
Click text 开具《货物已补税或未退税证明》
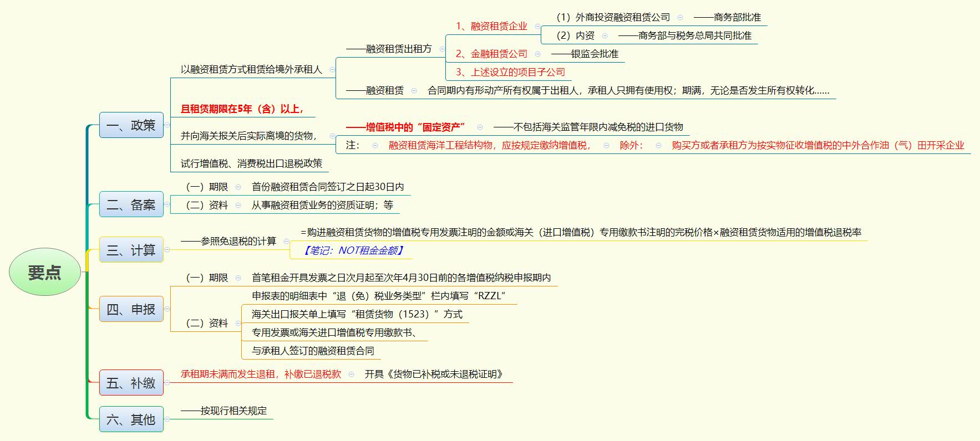click(434, 375)
